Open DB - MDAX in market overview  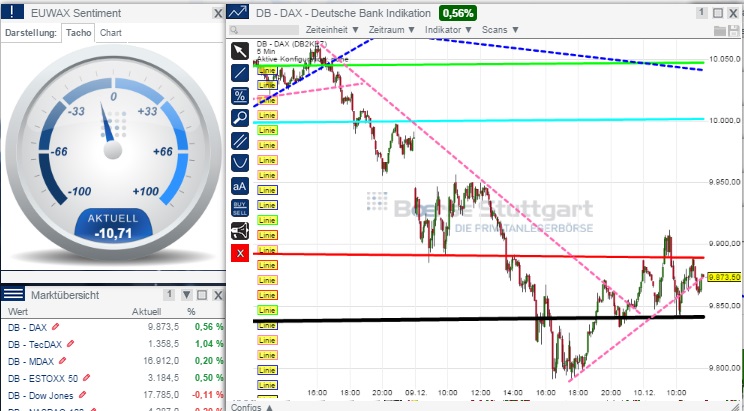click(31, 362)
